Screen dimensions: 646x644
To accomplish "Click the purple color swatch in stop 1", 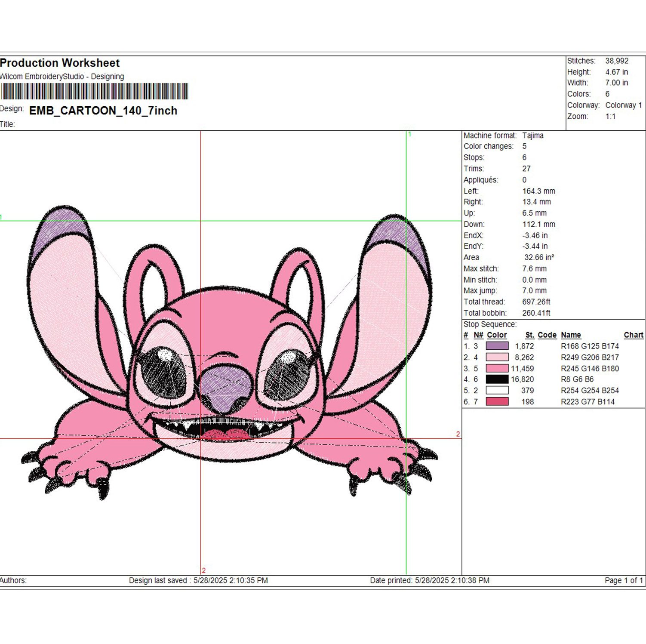I will tap(497, 346).
